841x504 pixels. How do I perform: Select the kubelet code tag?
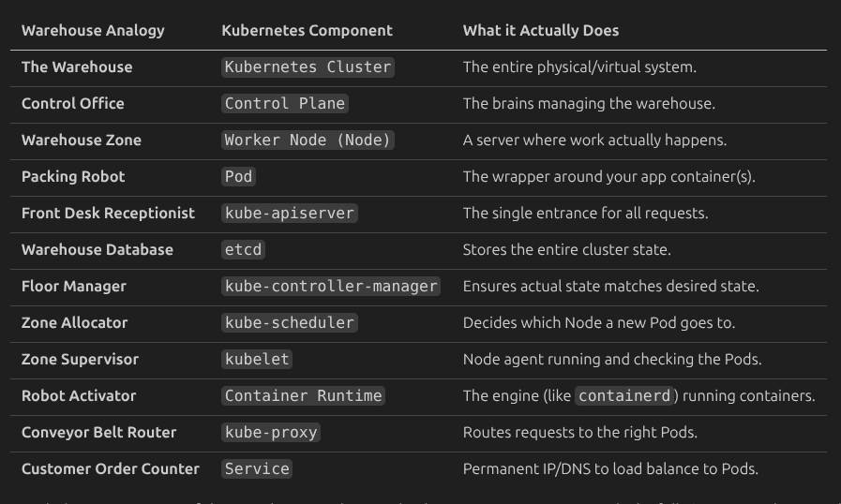coord(257,359)
